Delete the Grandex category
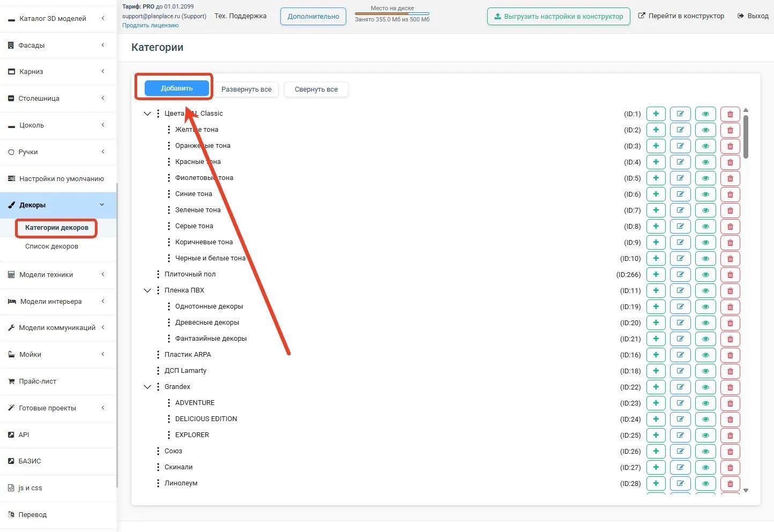The height and width of the screenshot is (532, 774). pos(730,387)
